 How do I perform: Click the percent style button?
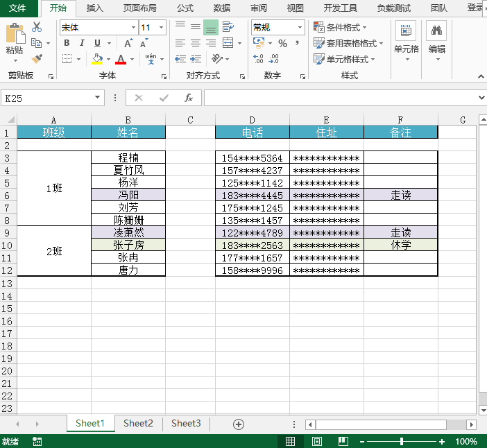[x=282, y=43]
